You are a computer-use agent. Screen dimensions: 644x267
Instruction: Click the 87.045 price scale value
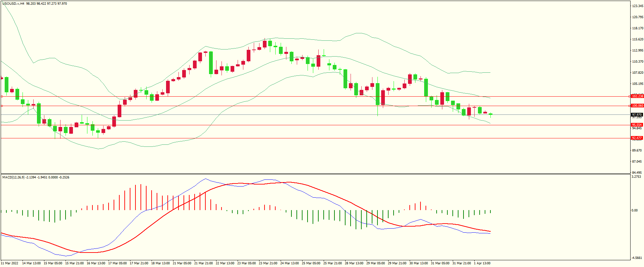(x=637, y=162)
